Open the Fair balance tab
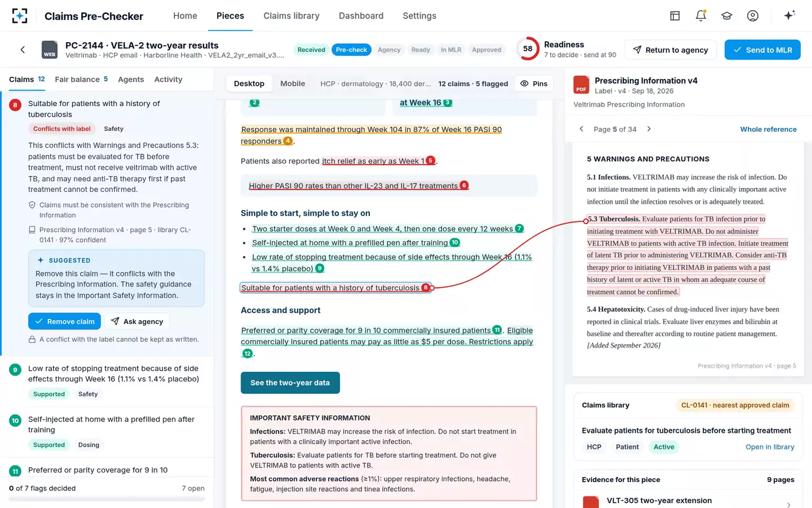Image resolution: width=812 pixels, height=508 pixels. click(81, 80)
